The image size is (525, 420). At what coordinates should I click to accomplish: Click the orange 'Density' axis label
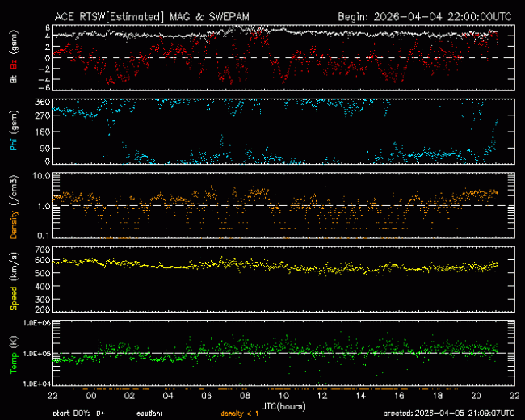[14, 224]
